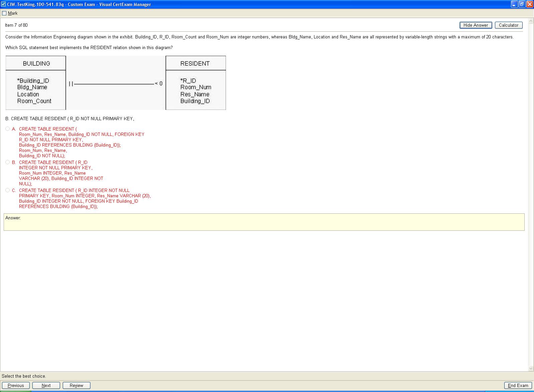Click the Visual CertExam title bar icon
Screen dimensions: 534x392
pos(3,4)
